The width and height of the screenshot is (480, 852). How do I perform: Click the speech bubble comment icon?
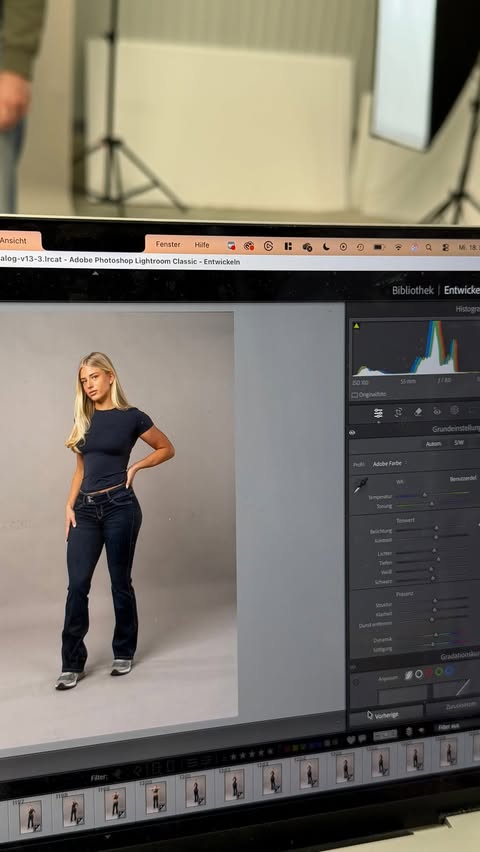[362, 739]
